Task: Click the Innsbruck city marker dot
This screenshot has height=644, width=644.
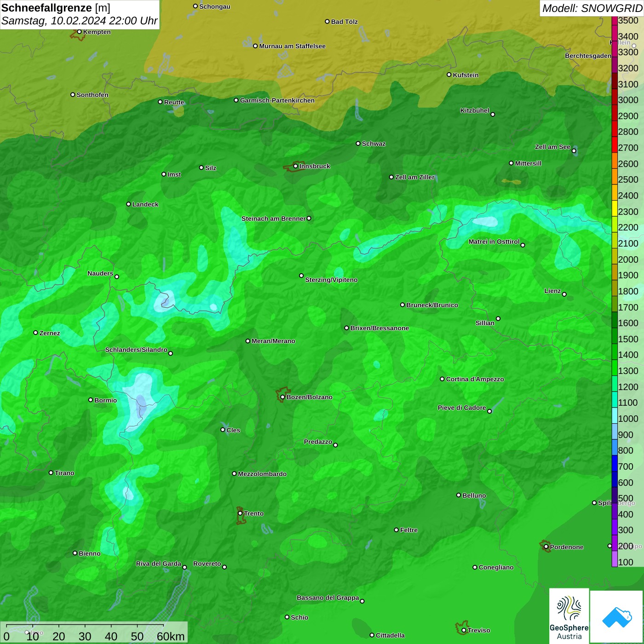Action: click(295, 166)
